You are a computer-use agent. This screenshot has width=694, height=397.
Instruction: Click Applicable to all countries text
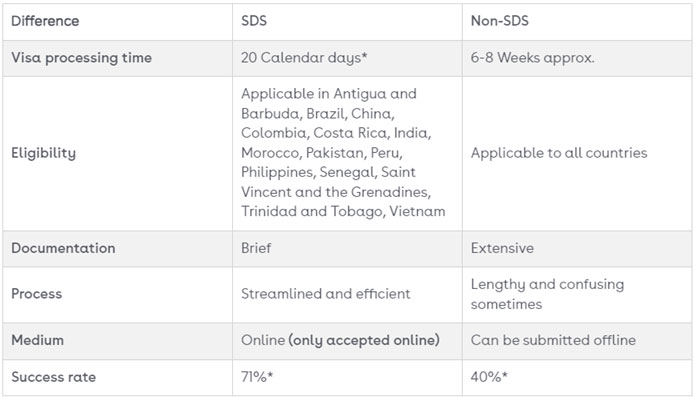(x=559, y=153)
